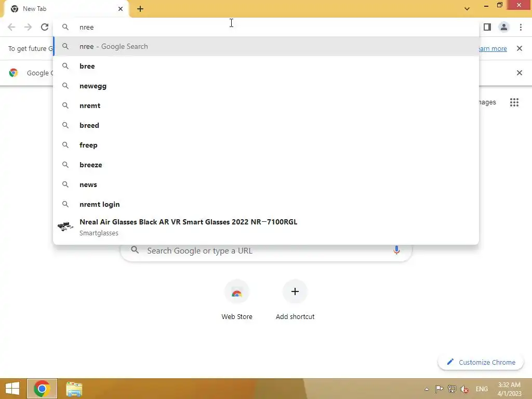
Task: Choose the freep suggestion
Action: point(266,145)
